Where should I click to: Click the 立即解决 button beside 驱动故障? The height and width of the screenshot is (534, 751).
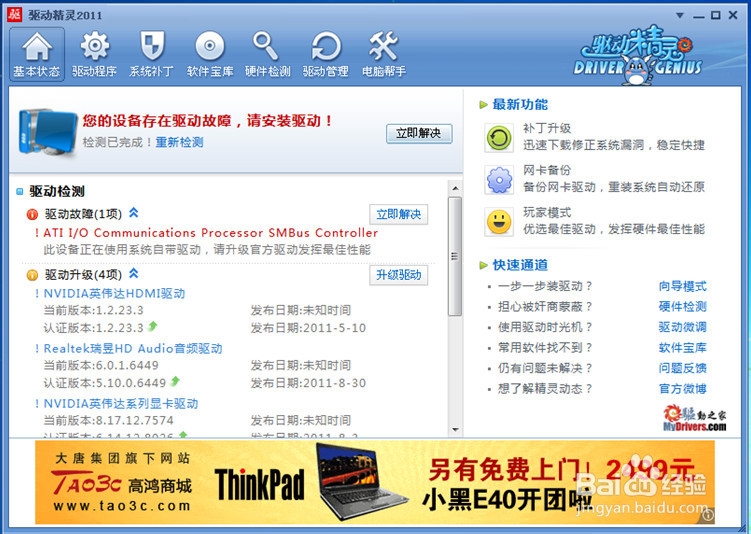coord(398,214)
